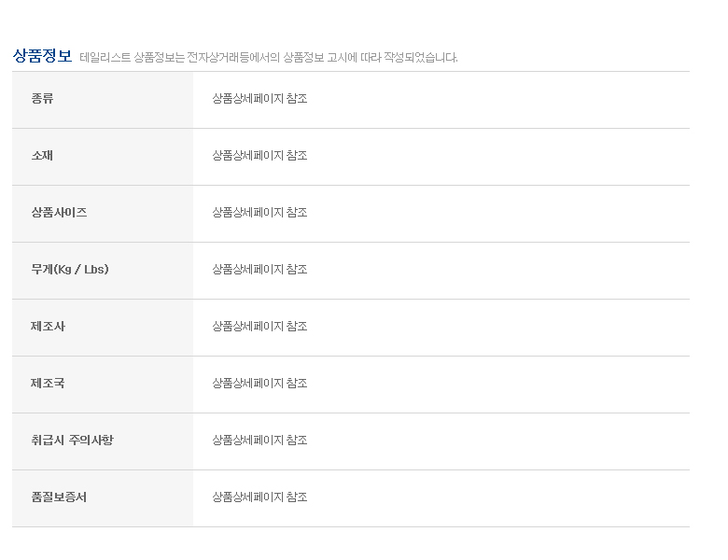The height and width of the screenshot is (560, 728).
Task: Click the 상품사이즈 row's 상품상세페이지 참조 value
Action: [259, 213]
